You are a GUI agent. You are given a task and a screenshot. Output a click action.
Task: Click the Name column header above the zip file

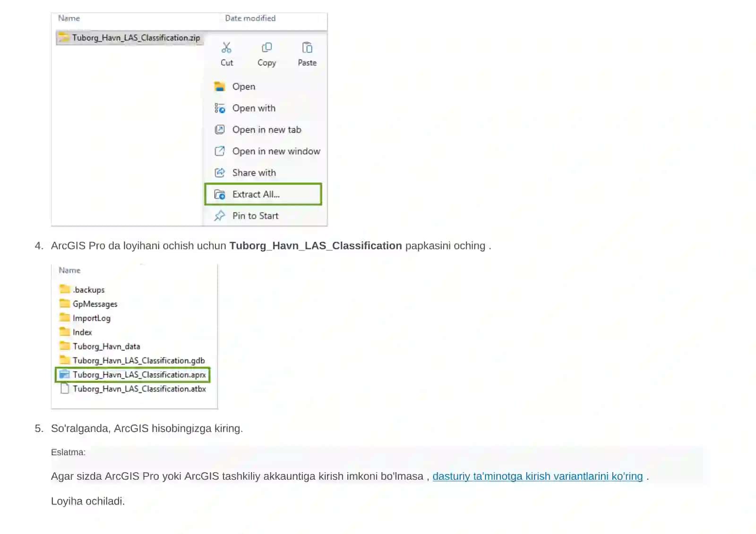[69, 18]
